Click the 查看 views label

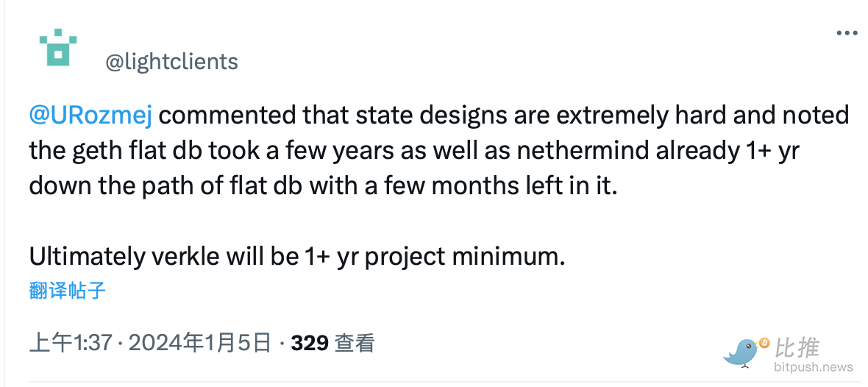355,343
